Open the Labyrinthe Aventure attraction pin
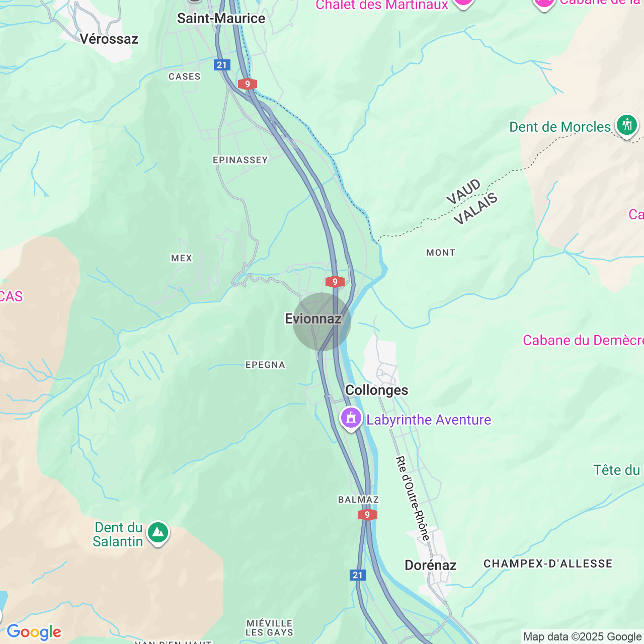The image size is (644, 644). tap(351, 419)
